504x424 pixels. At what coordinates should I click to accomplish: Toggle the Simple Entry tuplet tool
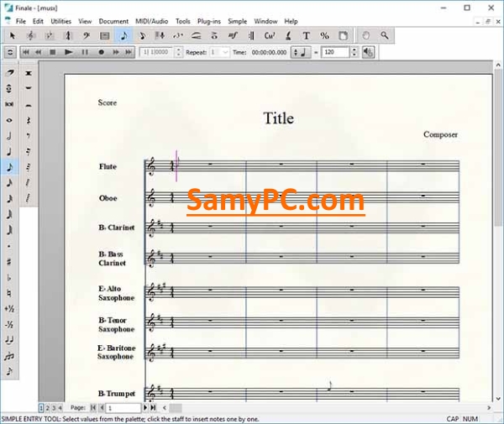[9, 356]
